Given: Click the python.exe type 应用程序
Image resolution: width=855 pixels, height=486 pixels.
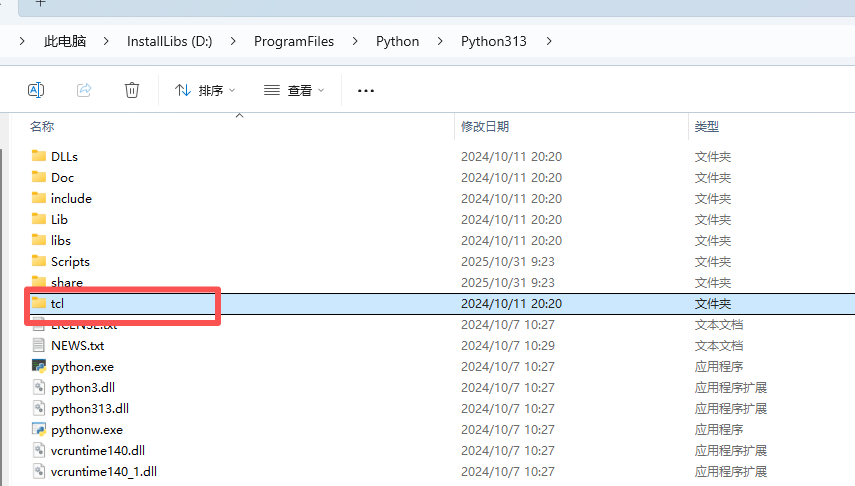Looking at the screenshot, I should (x=719, y=367).
